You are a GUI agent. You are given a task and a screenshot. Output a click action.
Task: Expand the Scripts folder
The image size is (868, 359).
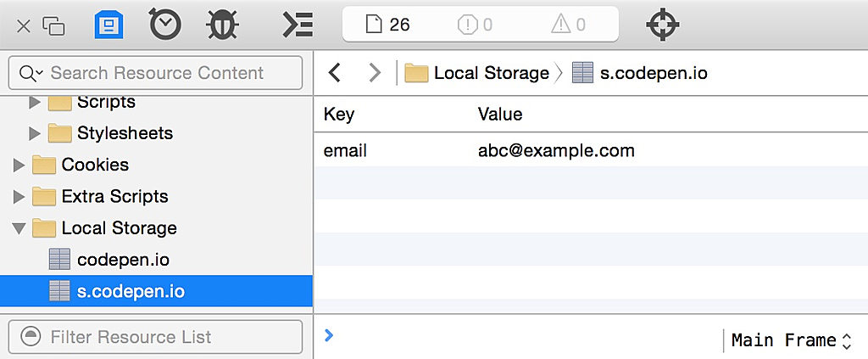35,102
